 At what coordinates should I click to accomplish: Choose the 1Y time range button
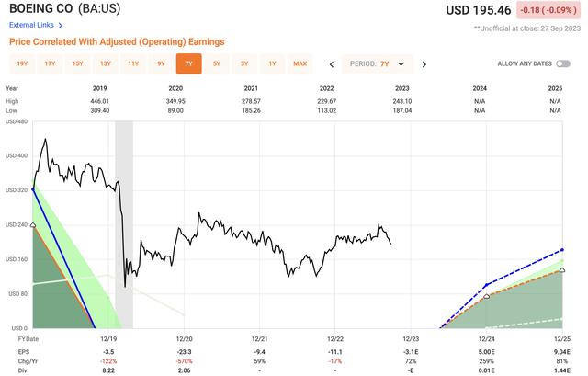(x=272, y=64)
